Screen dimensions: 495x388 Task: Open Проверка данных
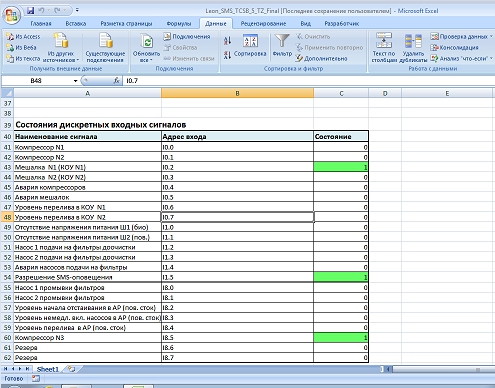(x=459, y=37)
